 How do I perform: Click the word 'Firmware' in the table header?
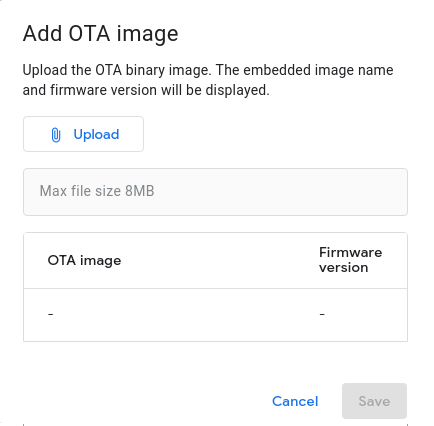[350, 252]
